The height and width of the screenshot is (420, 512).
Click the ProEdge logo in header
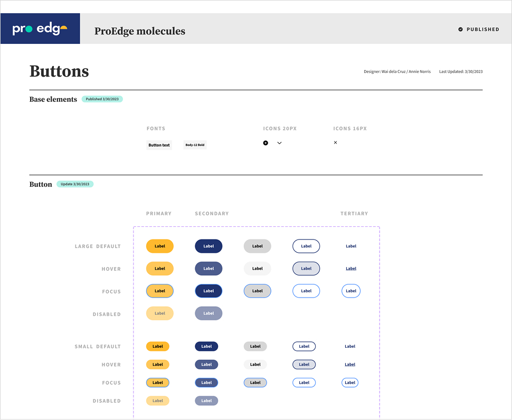click(x=40, y=29)
